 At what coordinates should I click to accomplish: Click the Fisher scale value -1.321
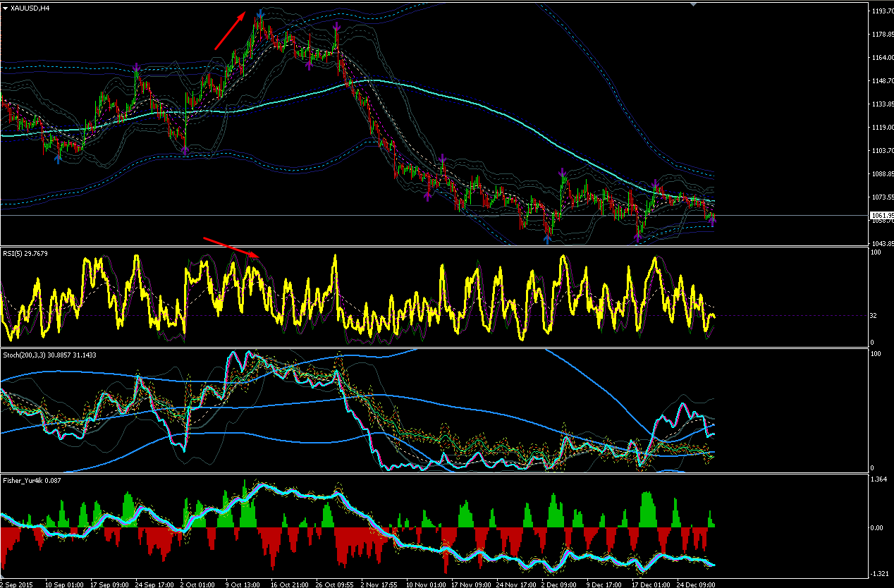879,573
